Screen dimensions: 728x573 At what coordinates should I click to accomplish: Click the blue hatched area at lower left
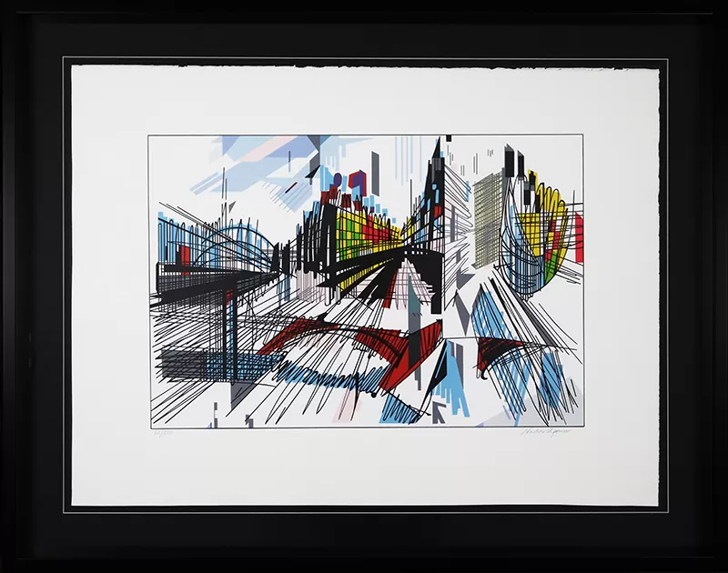pos(214,366)
